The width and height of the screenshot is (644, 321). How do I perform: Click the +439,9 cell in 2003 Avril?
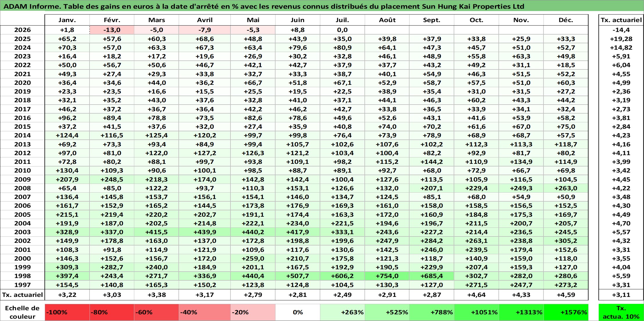point(205,232)
